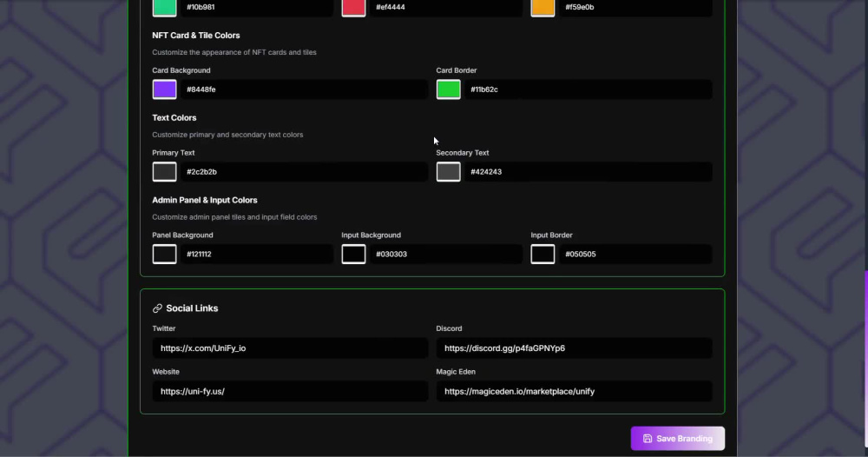Open the Card Border green color swatch
Viewport: 868px width, 457px height.
tap(449, 89)
